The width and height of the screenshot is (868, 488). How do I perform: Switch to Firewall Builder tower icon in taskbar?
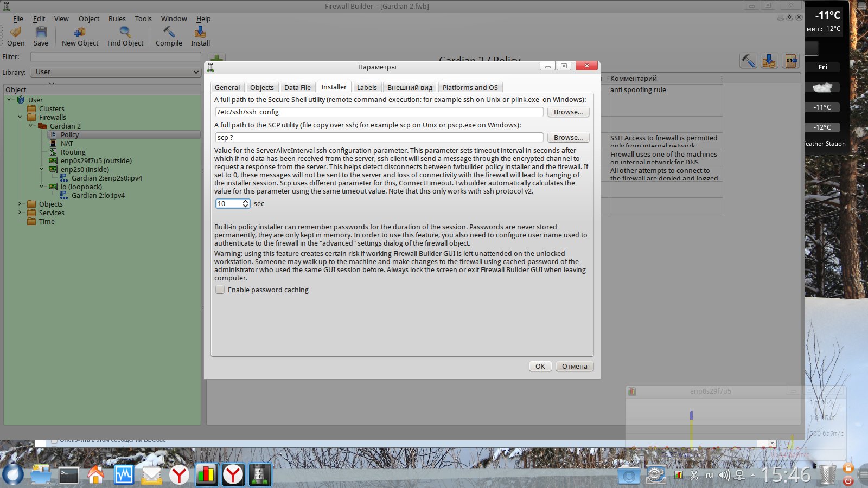[260, 475]
